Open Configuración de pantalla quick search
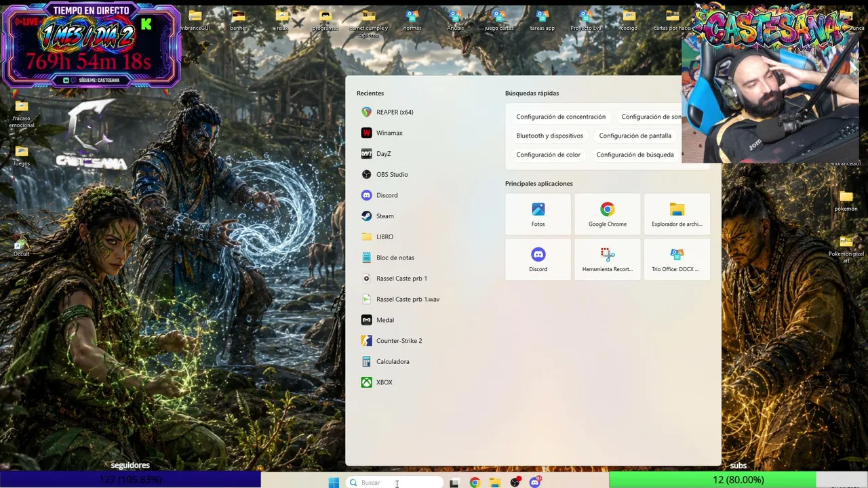 pyautogui.click(x=635, y=136)
